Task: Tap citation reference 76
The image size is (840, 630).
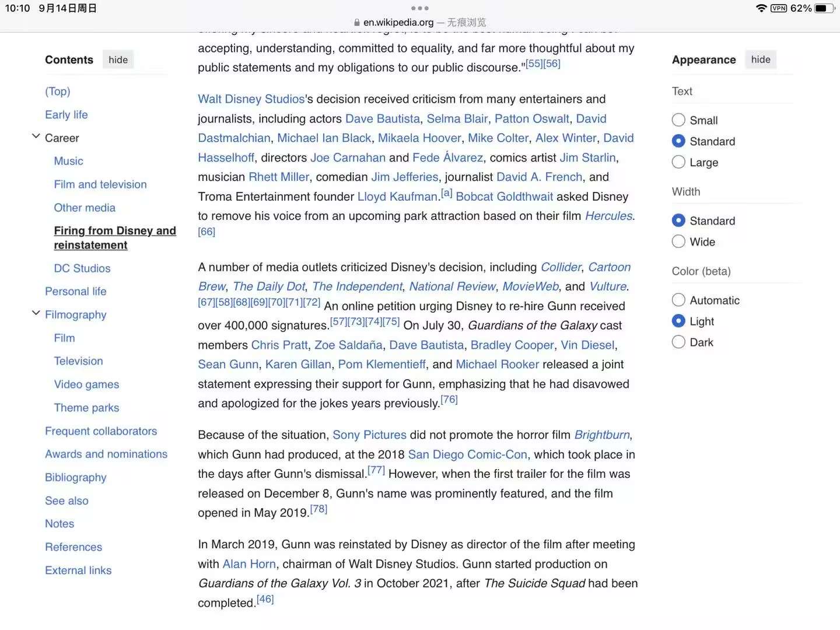Action: point(449,400)
